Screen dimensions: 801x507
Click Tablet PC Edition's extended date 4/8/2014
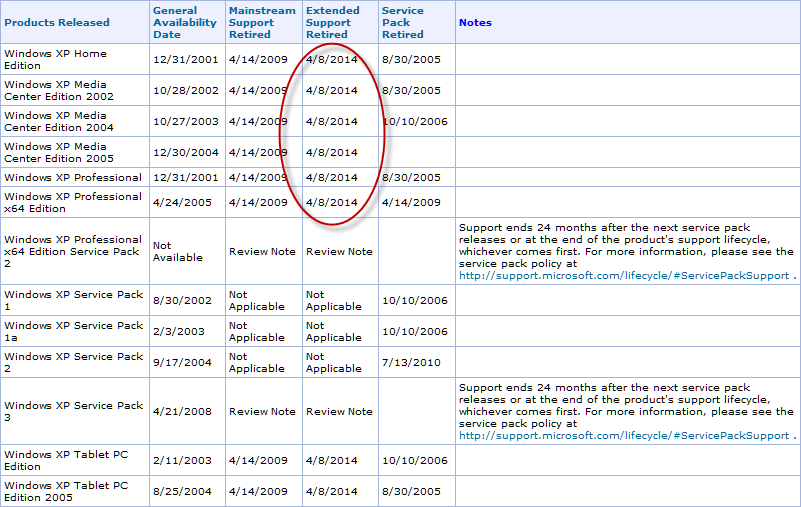click(332, 460)
